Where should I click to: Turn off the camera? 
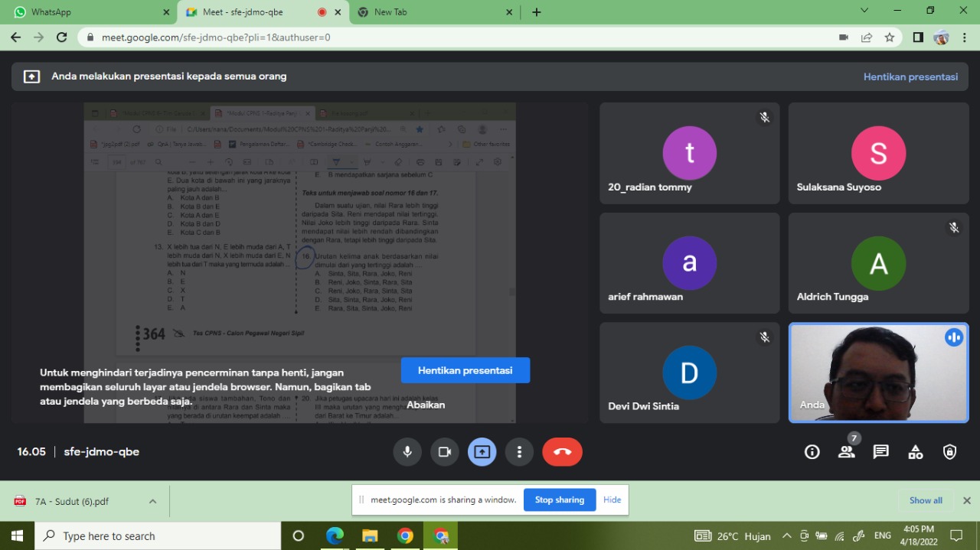click(444, 452)
